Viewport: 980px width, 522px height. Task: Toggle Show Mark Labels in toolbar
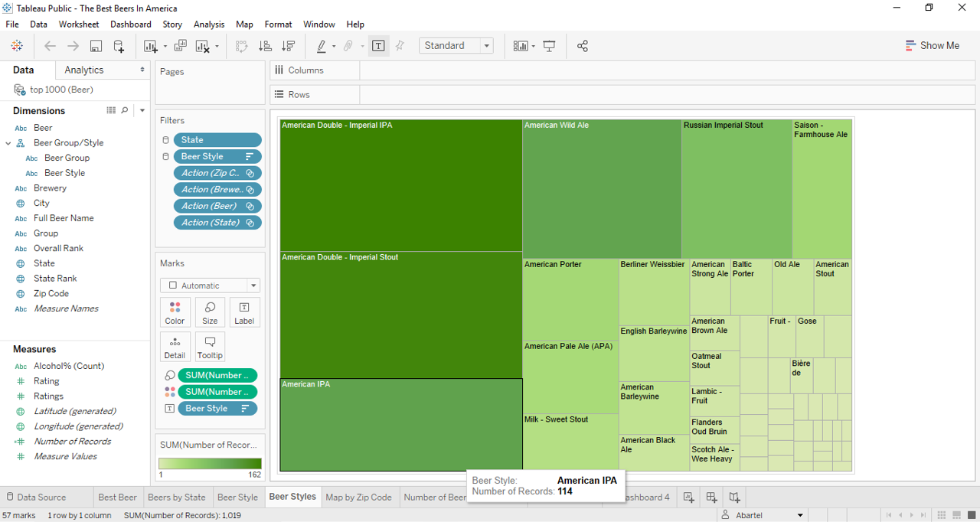(378, 46)
